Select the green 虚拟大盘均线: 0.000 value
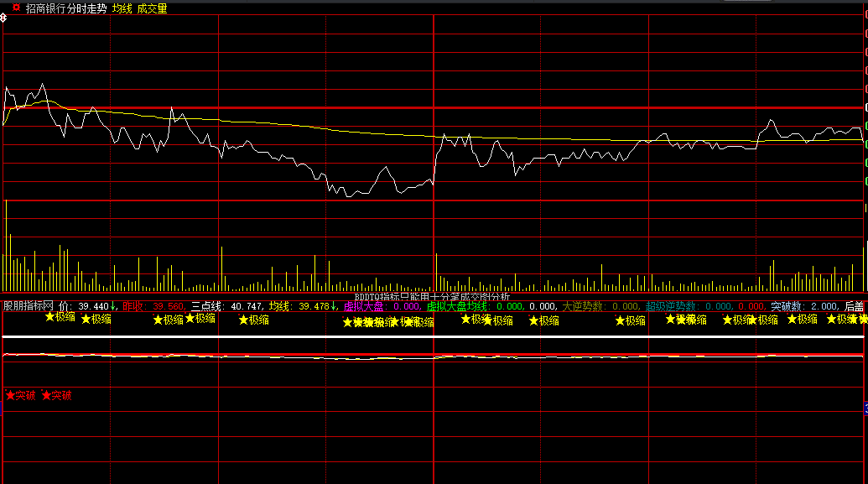Screen dimensions: 868x484 coord(475,306)
